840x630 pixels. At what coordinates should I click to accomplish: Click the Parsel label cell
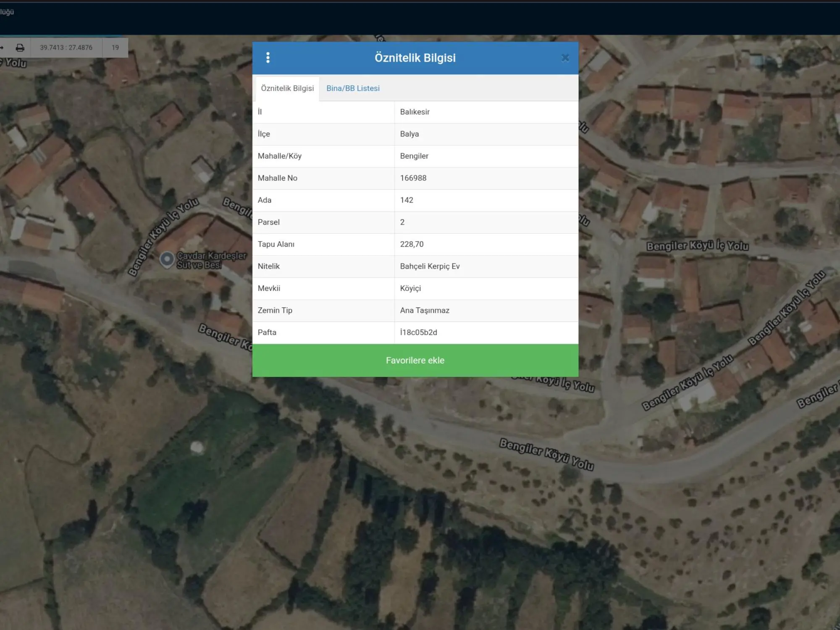[323, 222]
